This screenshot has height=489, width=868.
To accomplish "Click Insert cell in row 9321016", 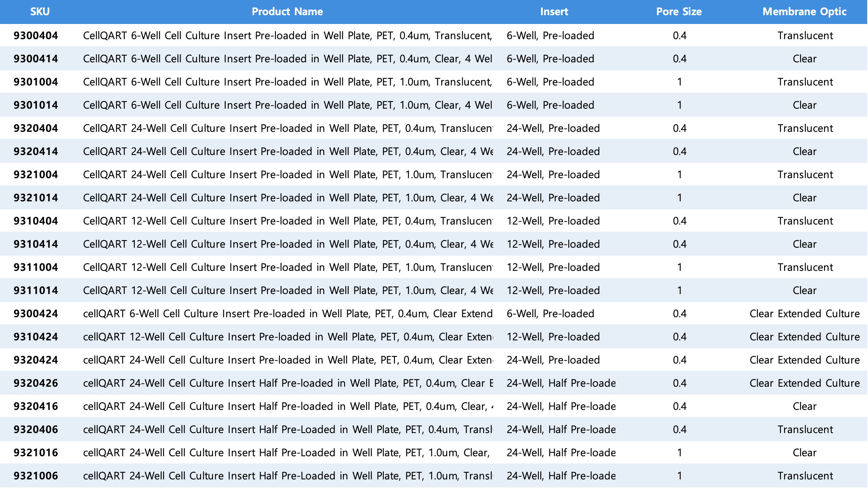I will 561,453.
